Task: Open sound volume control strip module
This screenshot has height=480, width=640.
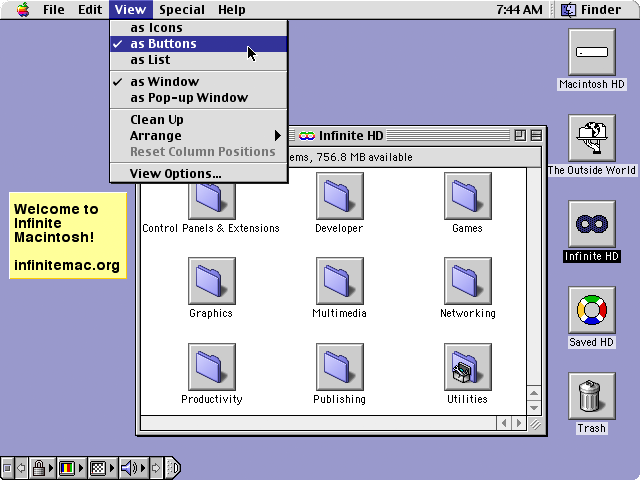Action: [131, 467]
